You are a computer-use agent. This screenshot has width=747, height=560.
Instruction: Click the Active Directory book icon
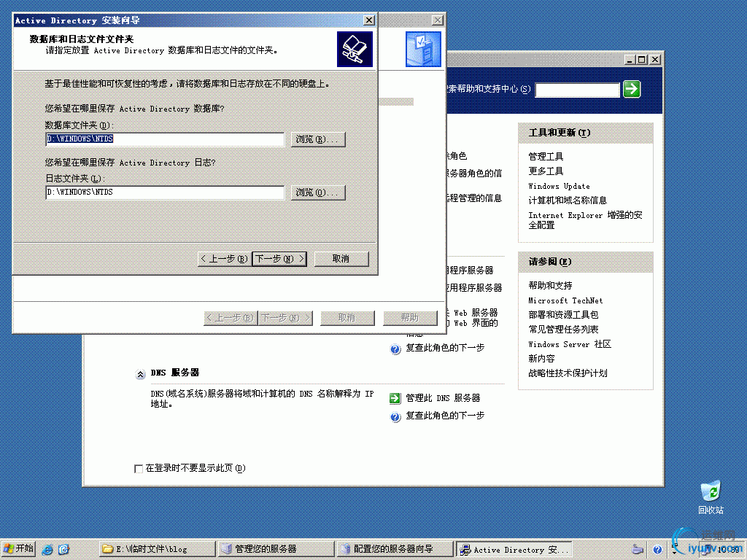click(355, 49)
